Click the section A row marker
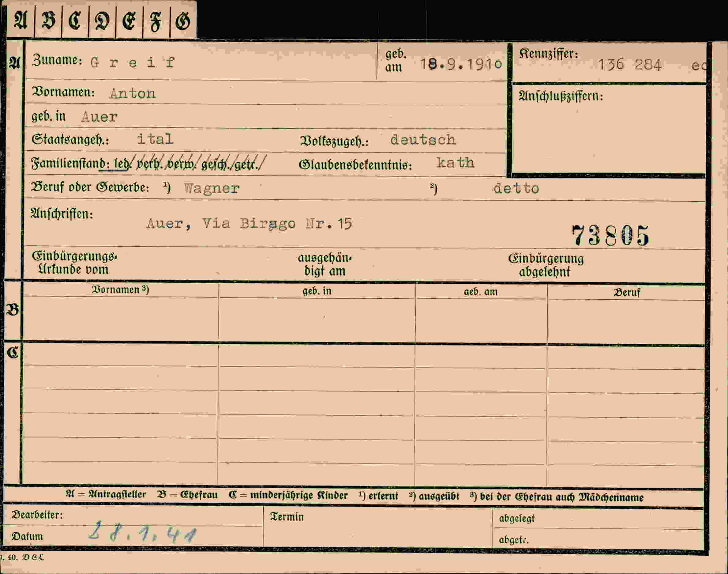 click(x=14, y=63)
